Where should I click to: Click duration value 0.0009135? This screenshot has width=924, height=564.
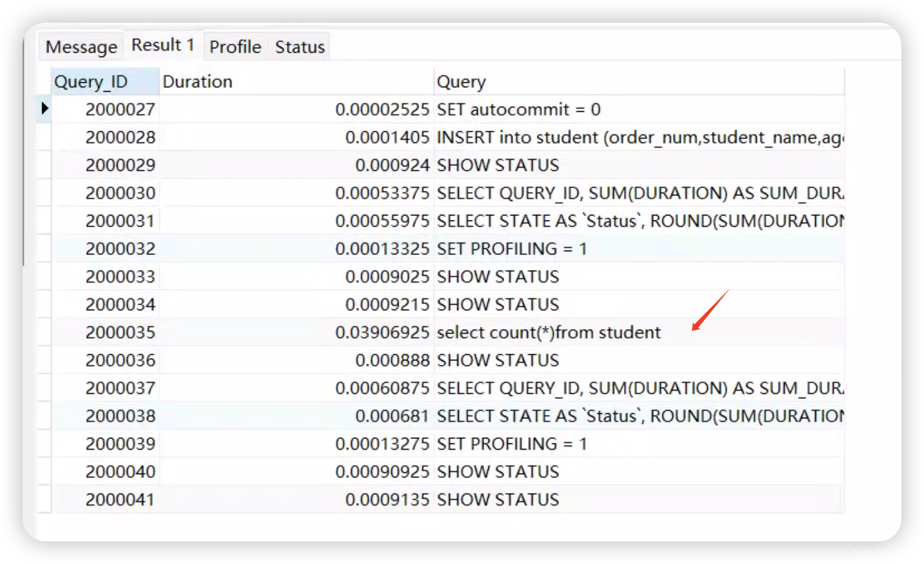point(387,499)
